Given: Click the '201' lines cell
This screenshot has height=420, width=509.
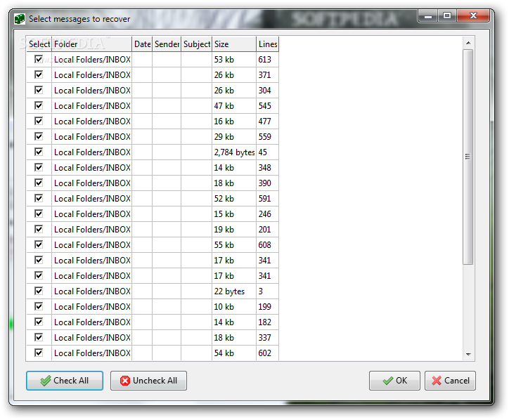Looking at the screenshot, I should click(x=267, y=229).
